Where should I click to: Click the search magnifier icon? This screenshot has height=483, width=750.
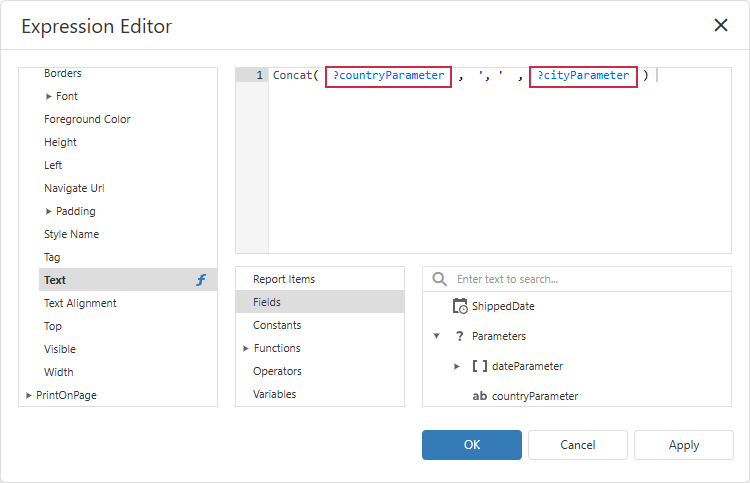(439, 279)
